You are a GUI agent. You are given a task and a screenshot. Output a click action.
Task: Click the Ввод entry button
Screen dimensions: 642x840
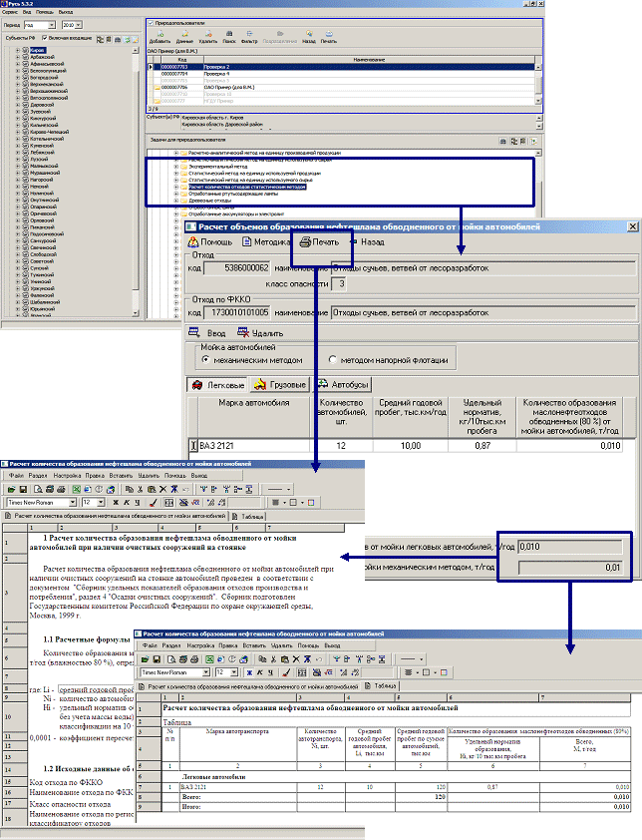tap(210, 333)
